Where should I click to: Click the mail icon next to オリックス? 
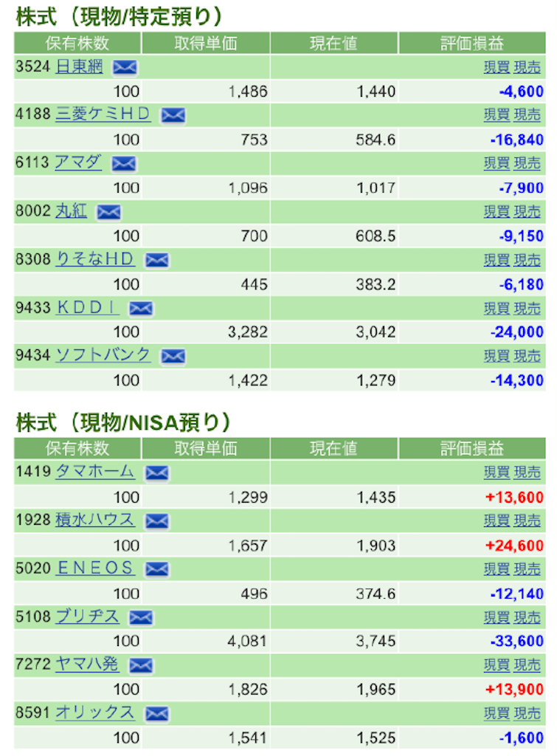point(157,715)
